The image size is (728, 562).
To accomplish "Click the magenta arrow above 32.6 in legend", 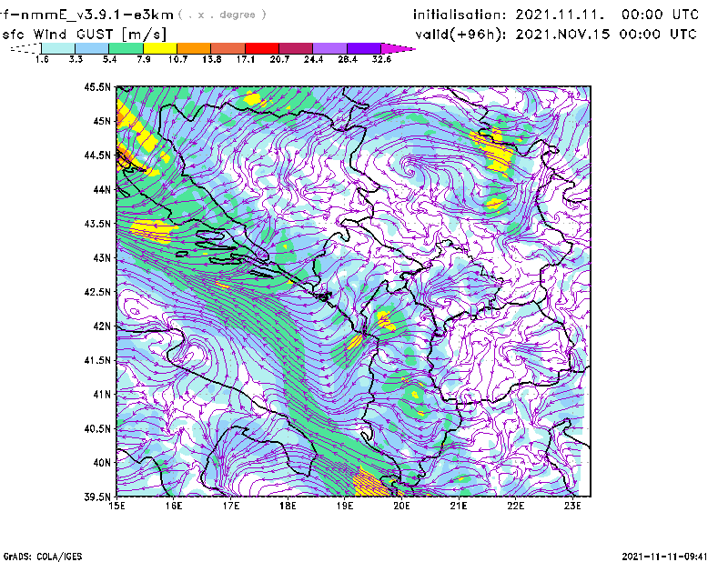I will pos(398,48).
